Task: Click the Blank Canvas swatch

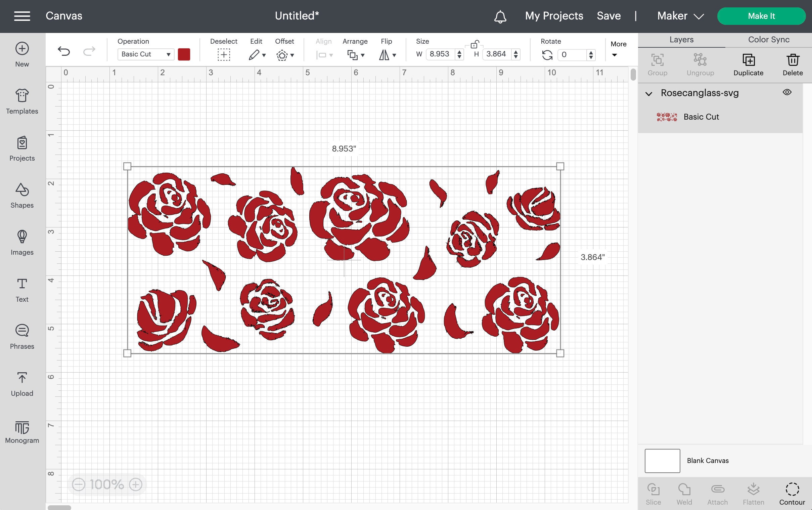Action: click(662, 461)
